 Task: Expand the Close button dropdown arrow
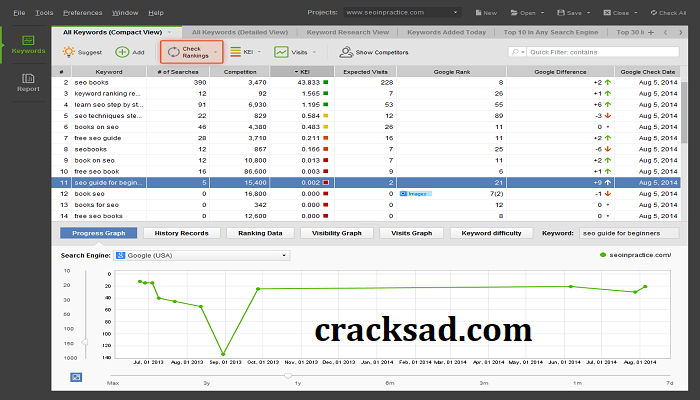[636, 13]
